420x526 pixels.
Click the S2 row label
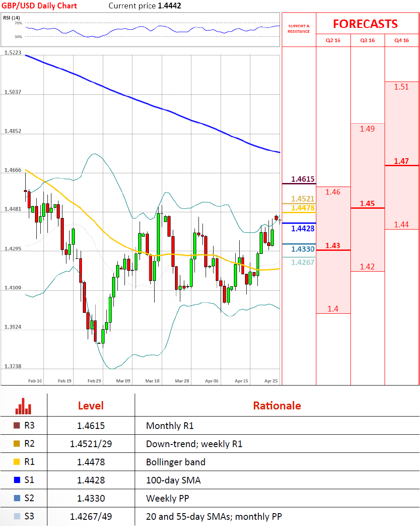(x=30, y=498)
